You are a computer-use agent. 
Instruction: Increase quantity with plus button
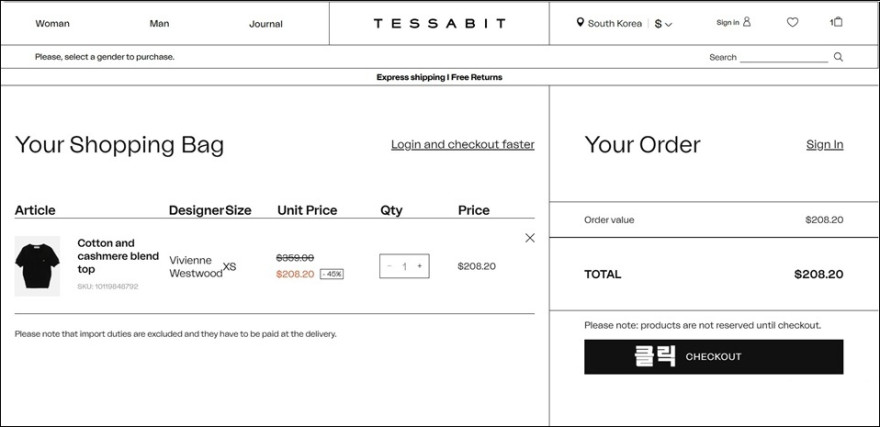419,266
